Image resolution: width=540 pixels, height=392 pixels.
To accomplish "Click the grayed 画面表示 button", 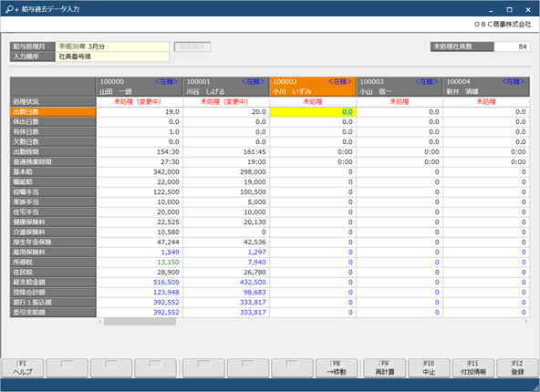I will [192, 46].
